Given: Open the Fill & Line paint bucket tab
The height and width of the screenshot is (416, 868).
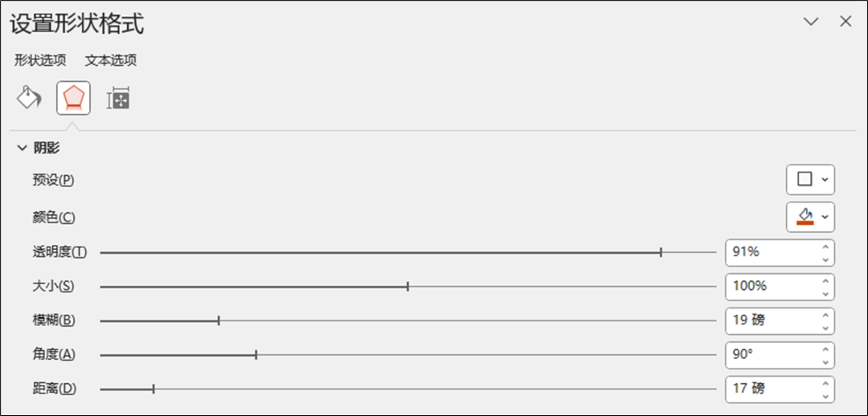Looking at the screenshot, I should pyautogui.click(x=29, y=98).
